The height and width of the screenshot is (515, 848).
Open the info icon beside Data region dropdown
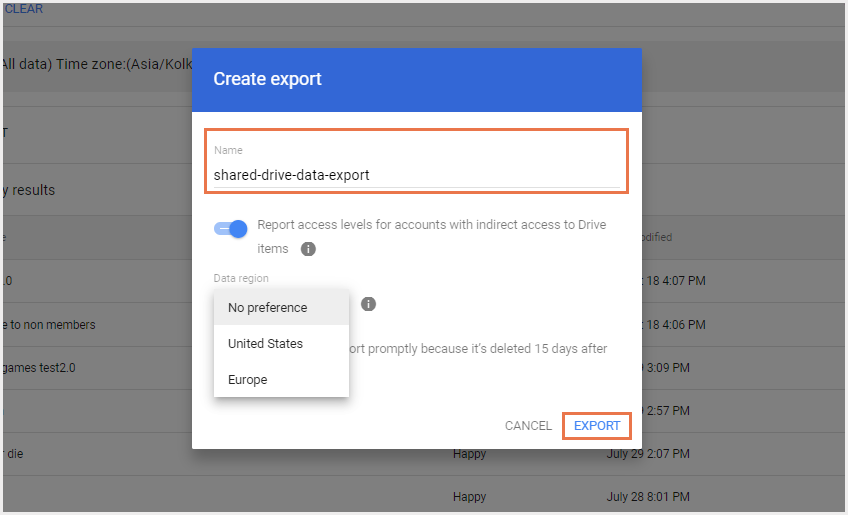click(x=368, y=304)
